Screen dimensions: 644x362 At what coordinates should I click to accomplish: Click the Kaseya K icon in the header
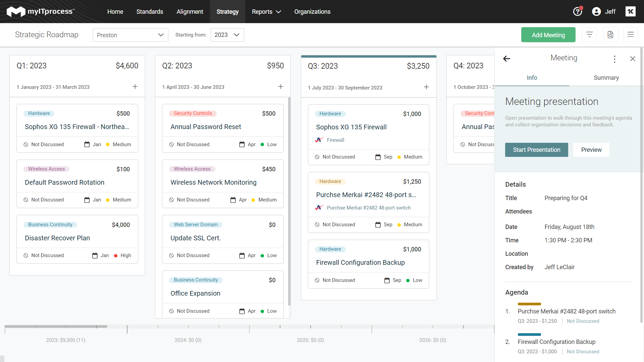click(x=630, y=11)
